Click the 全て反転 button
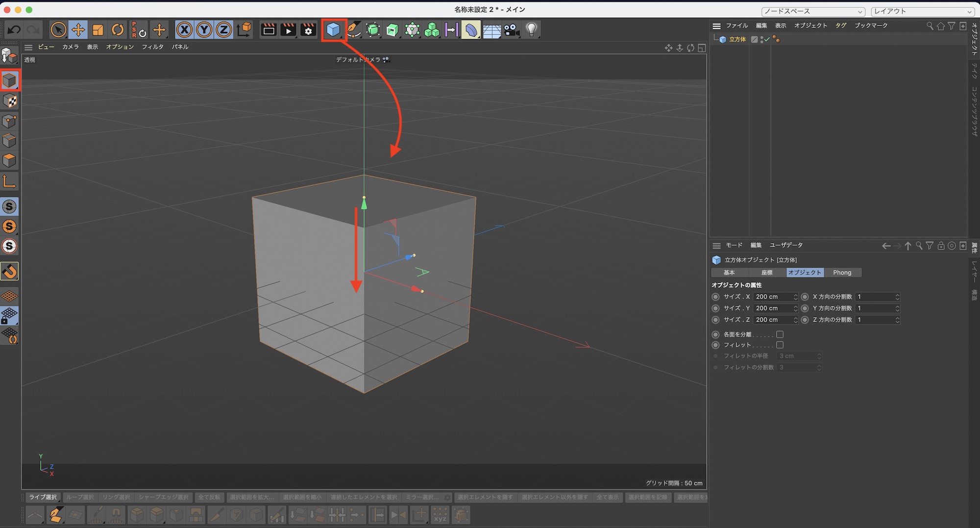The height and width of the screenshot is (528, 980). (x=209, y=497)
